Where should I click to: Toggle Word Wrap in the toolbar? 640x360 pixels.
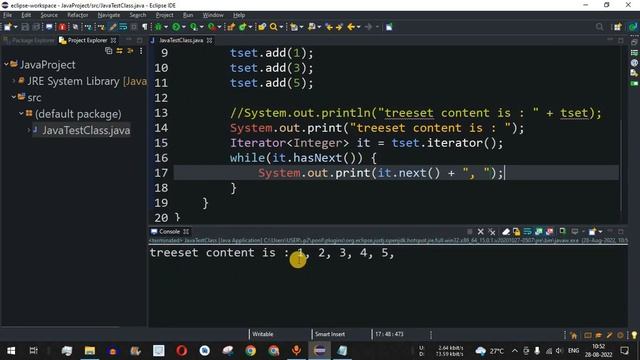point(123,27)
